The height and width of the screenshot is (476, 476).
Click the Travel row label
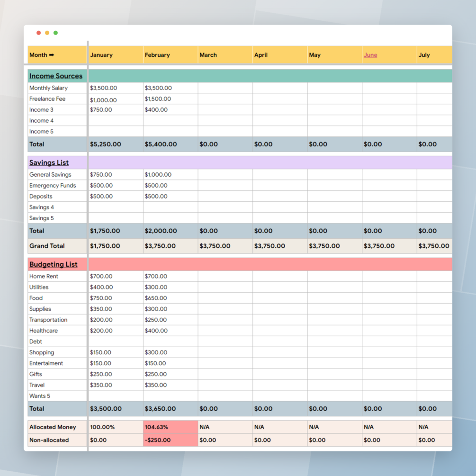pyautogui.click(x=37, y=385)
